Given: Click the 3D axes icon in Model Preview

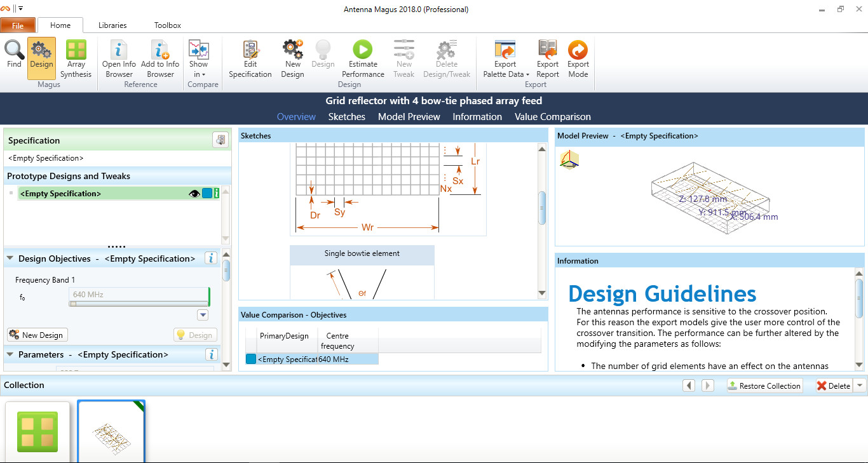Looking at the screenshot, I should tap(569, 159).
